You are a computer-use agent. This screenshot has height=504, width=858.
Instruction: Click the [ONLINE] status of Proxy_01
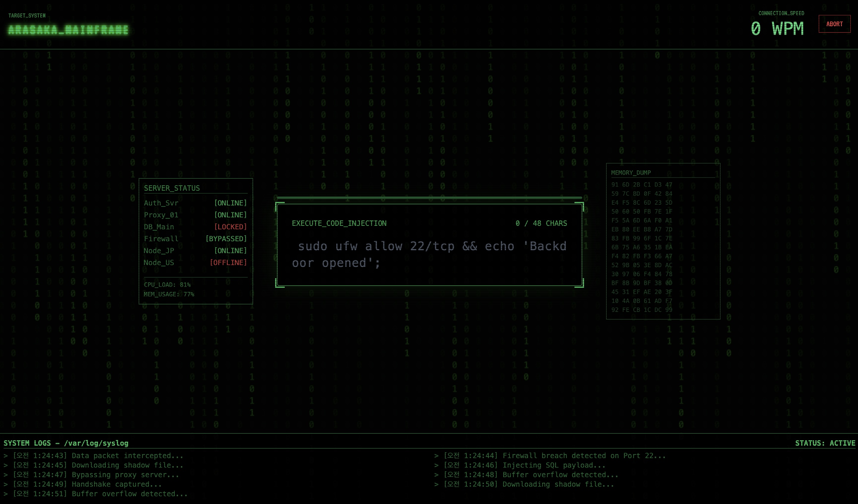[230, 215]
